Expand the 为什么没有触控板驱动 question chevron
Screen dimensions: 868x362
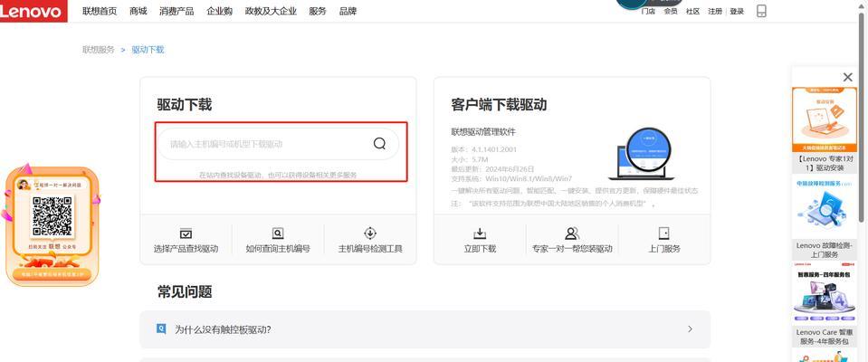(x=690, y=329)
